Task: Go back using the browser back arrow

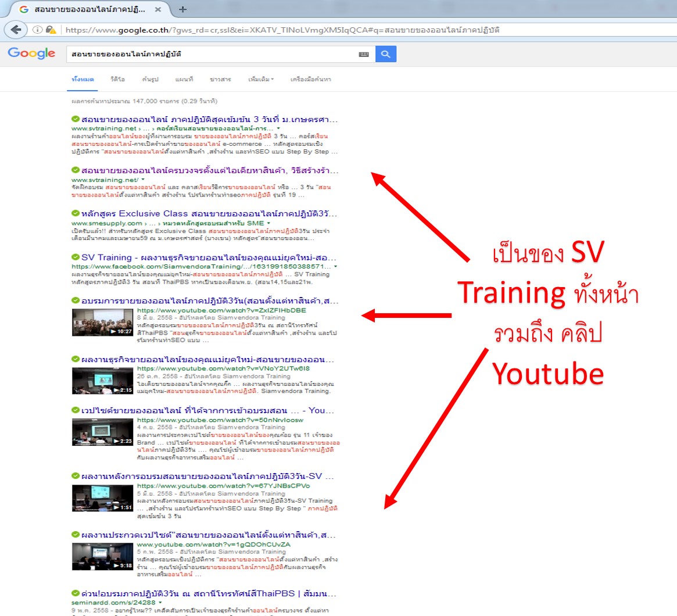Action: pos(15,30)
